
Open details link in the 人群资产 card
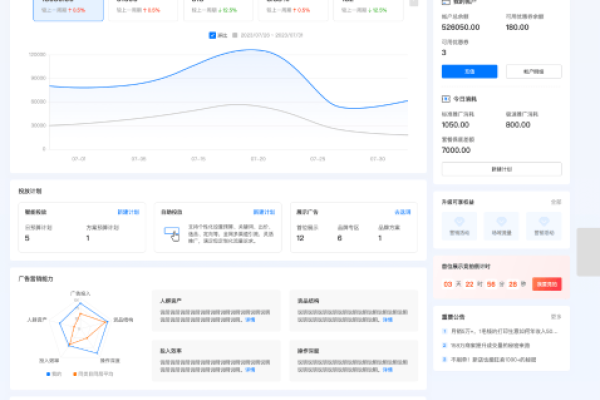250,320
